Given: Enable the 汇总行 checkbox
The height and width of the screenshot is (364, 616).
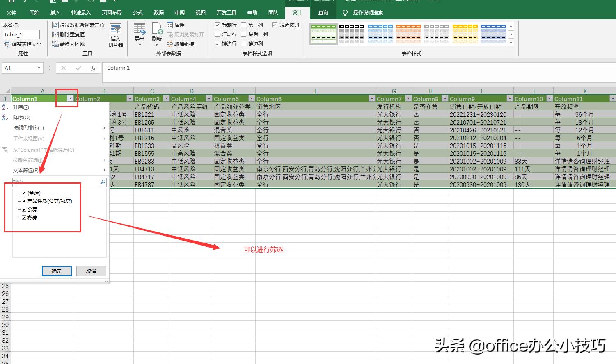Looking at the screenshot, I should coord(217,34).
